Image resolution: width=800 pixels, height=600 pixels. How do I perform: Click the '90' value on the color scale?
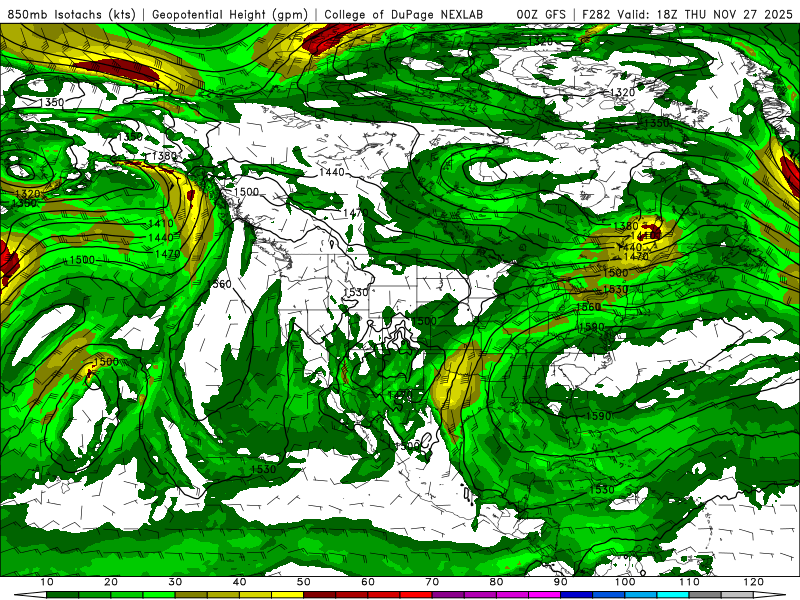tap(561, 582)
